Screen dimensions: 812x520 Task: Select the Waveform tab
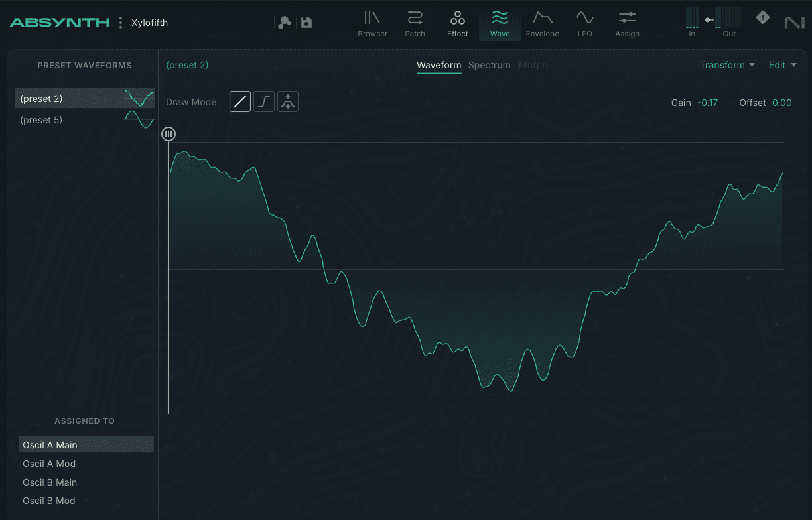(x=439, y=65)
